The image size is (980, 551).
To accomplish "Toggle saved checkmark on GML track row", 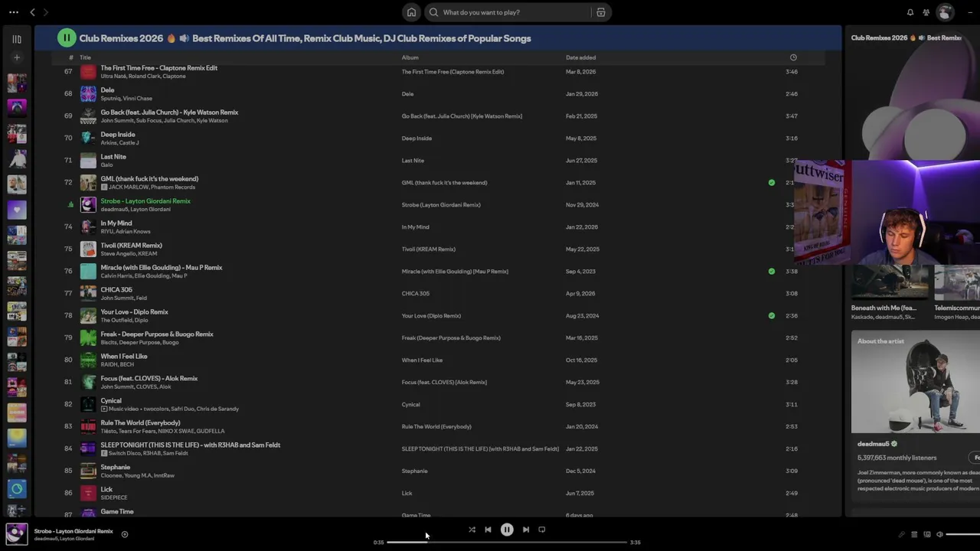I will pyautogui.click(x=771, y=183).
